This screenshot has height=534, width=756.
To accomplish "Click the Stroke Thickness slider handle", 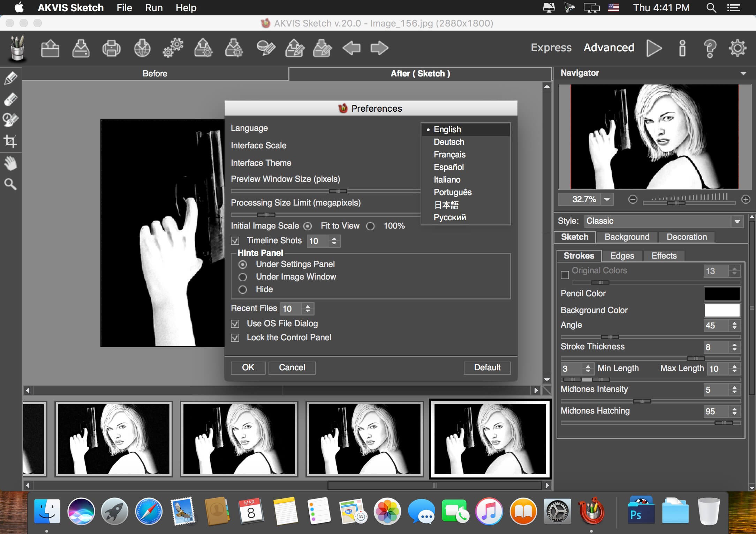I will click(696, 359).
